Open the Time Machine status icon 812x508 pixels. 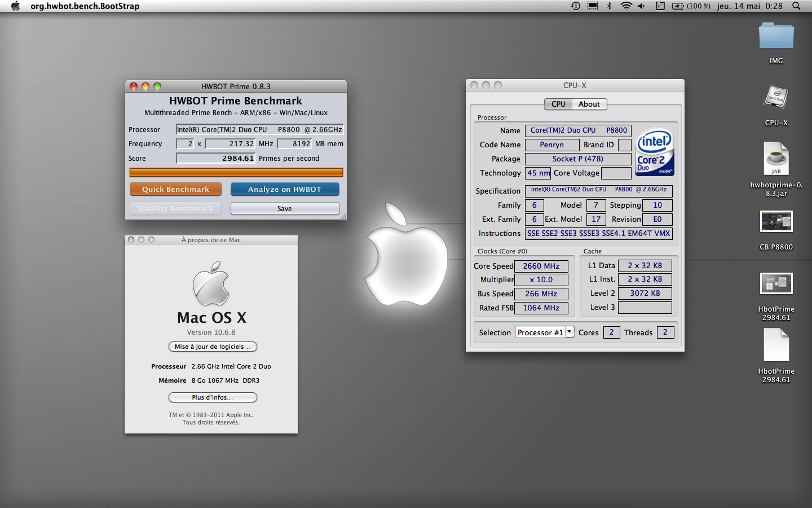(575, 6)
